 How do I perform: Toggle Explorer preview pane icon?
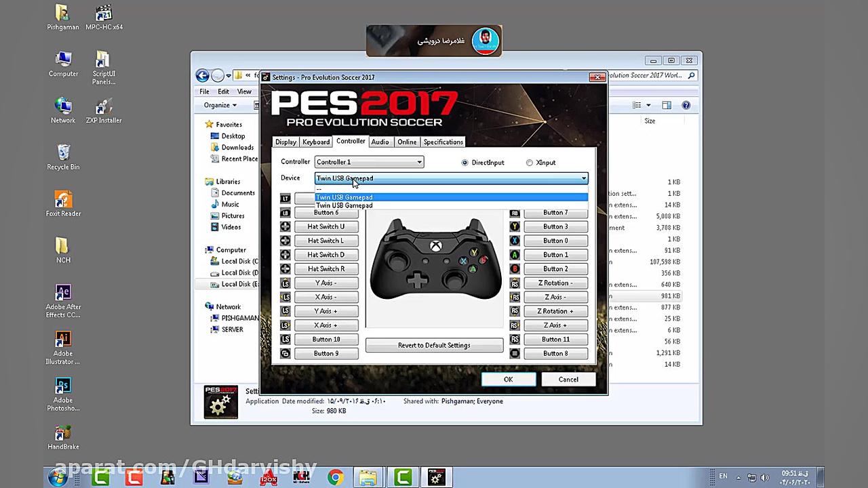coord(667,105)
